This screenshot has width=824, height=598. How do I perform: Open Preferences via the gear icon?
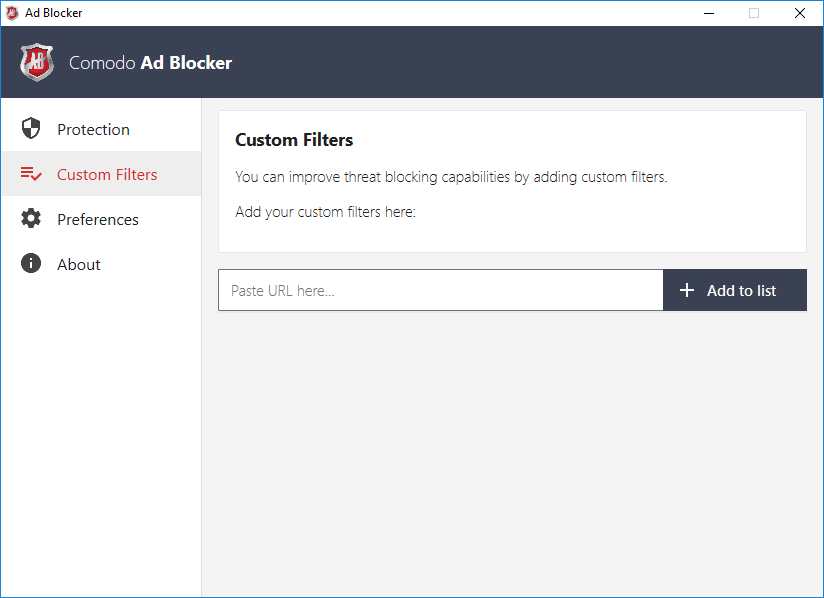pyautogui.click(x=31, y=219)
